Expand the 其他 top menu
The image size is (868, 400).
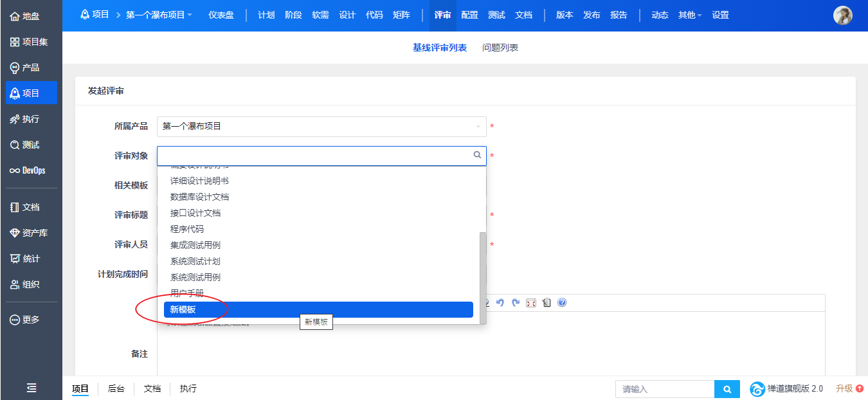pos(690,15)
